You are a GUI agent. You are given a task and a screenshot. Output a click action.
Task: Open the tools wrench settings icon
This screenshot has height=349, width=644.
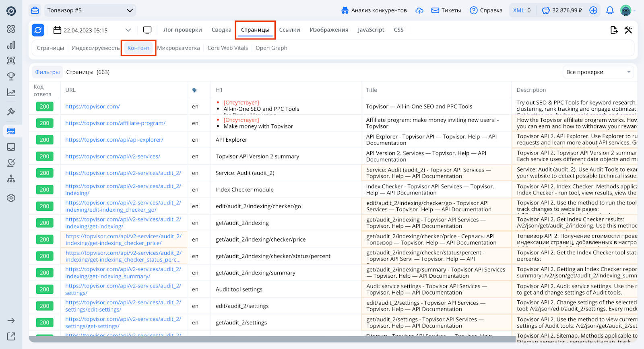(x=628, y=30)
